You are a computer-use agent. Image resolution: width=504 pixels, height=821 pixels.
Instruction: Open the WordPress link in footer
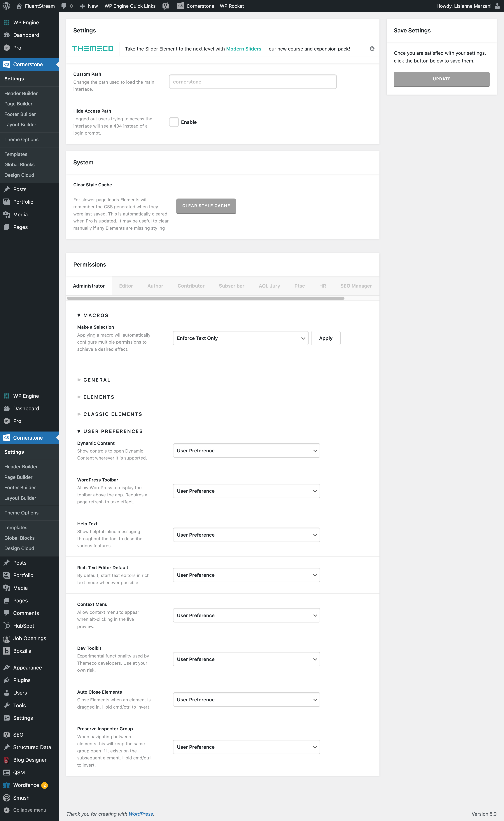(141, 814)
